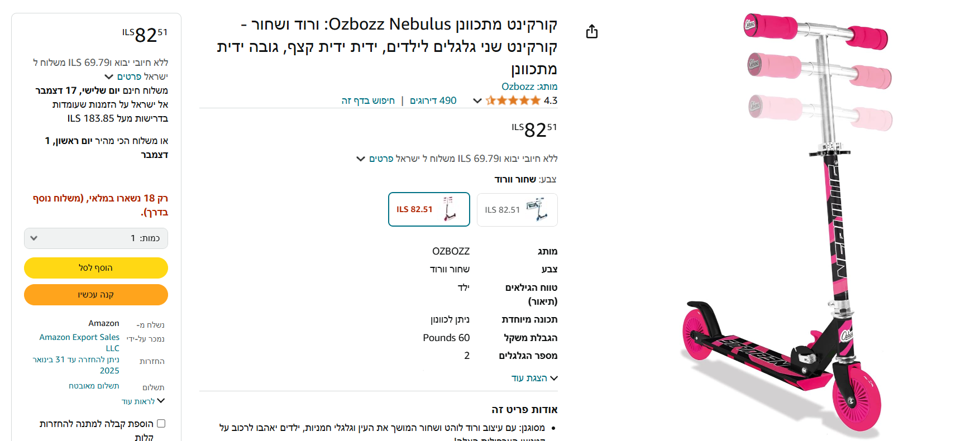Enable the gift receipt checkbox

click(x=161, y=424)
